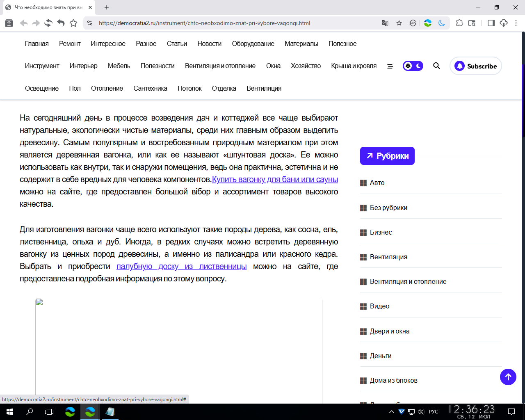
Task: Open the Бизнес category
Action: tap(381, 232)
